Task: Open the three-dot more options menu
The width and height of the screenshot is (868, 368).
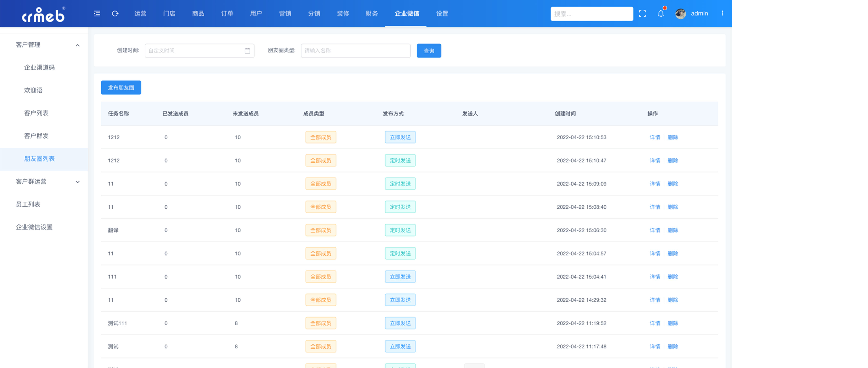Action: pyautogui.click(x=722, y=13)
